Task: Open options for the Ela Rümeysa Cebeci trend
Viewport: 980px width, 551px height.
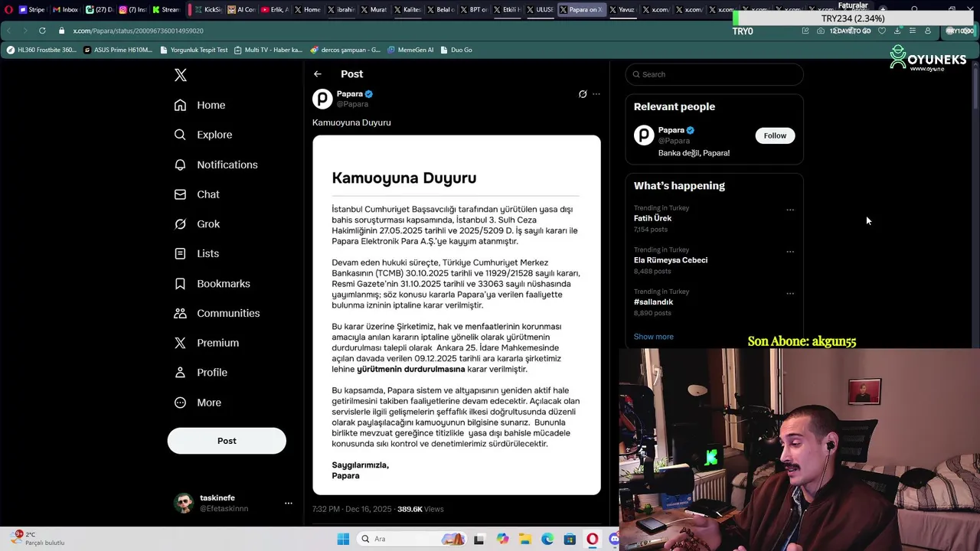Action: point(790,252)
